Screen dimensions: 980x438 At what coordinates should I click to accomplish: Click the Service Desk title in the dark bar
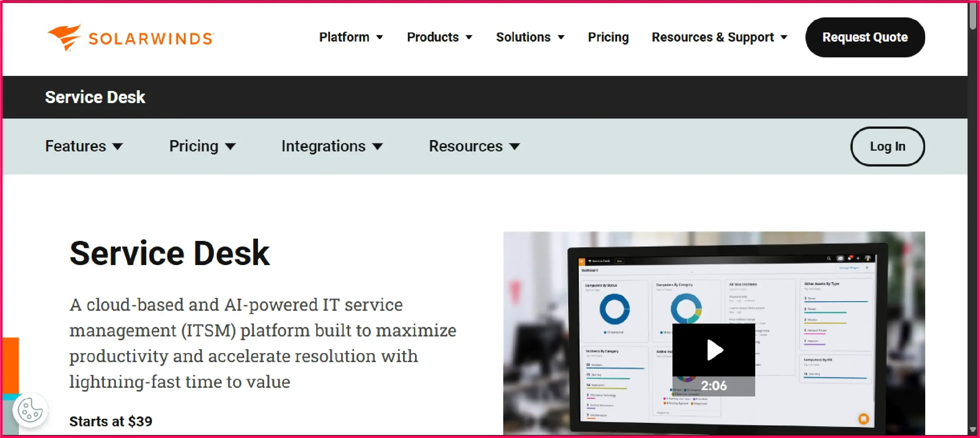[95, 97]
